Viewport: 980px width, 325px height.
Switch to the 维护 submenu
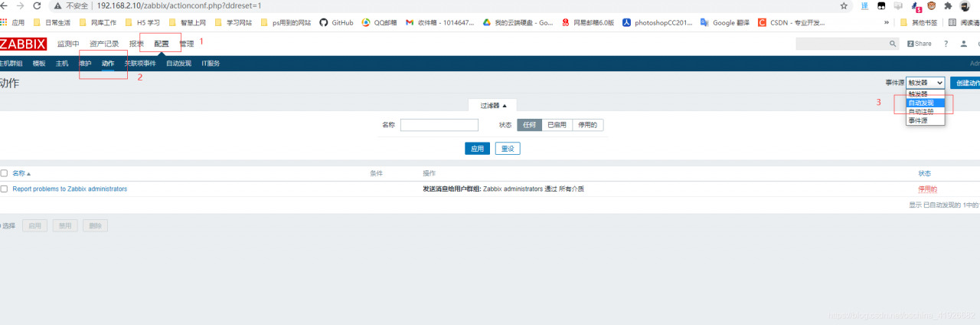[x=85, y=63]
